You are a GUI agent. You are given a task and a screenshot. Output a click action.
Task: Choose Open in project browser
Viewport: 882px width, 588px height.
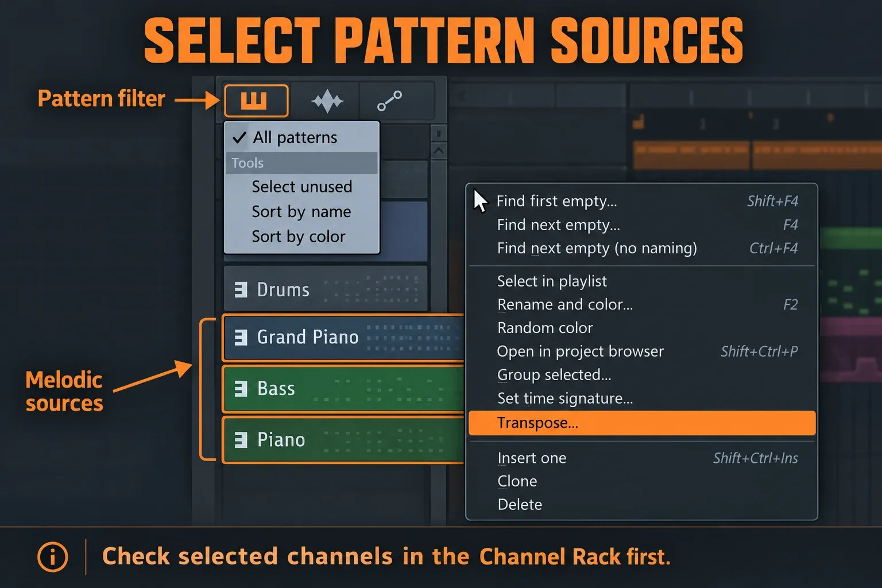pyautogui.click(x=642, y=351)
